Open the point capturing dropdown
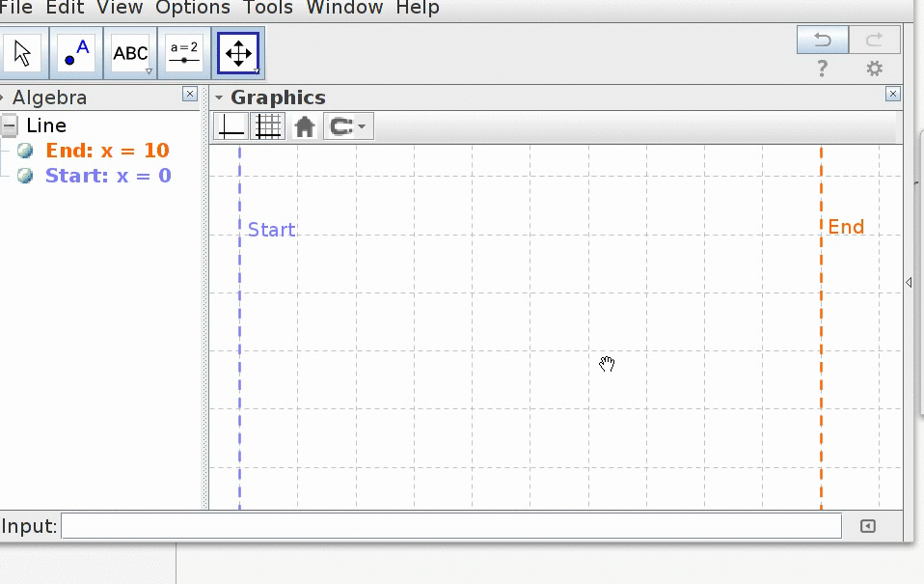924x584 pixels. coord(348,126)
